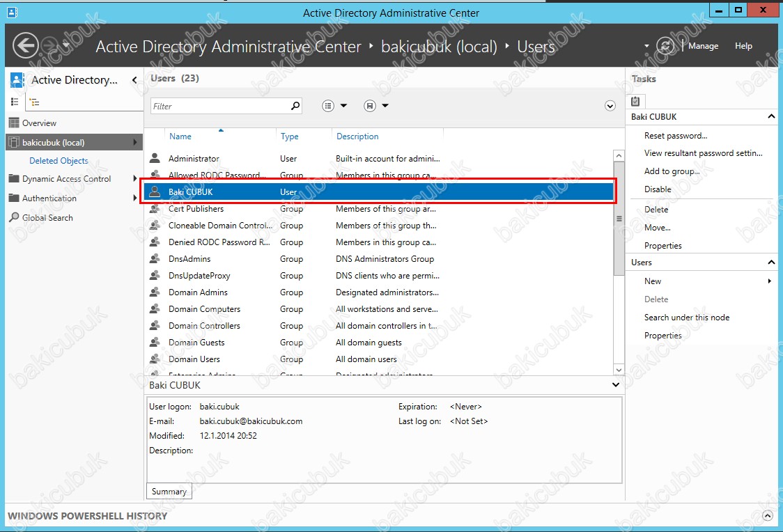Expand the Authentication node arrow
Viewport: 783px width, 532px height.
tap(135, 198)
